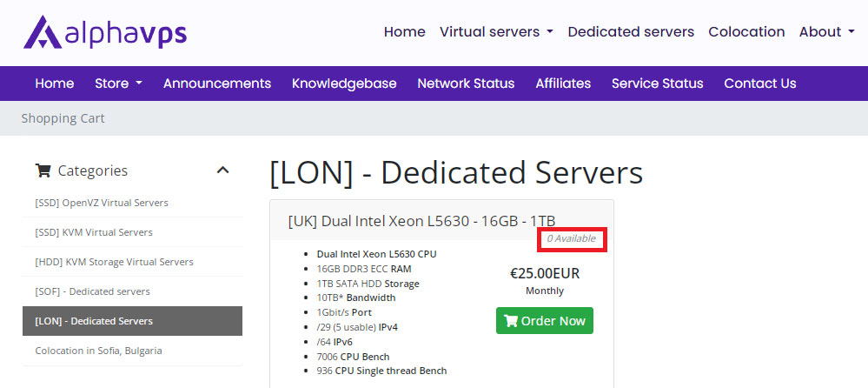The height and width of the screenshot is (388, 868).
Task: Click the /29 (5 usable) IPv4 line
Action: click(357, 328)
